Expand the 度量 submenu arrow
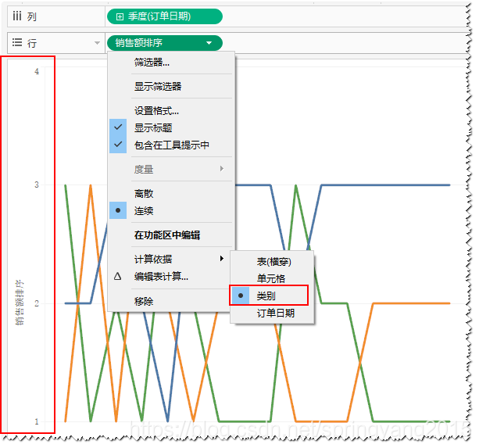Viewport: 479px width, 448px height. 222,169
